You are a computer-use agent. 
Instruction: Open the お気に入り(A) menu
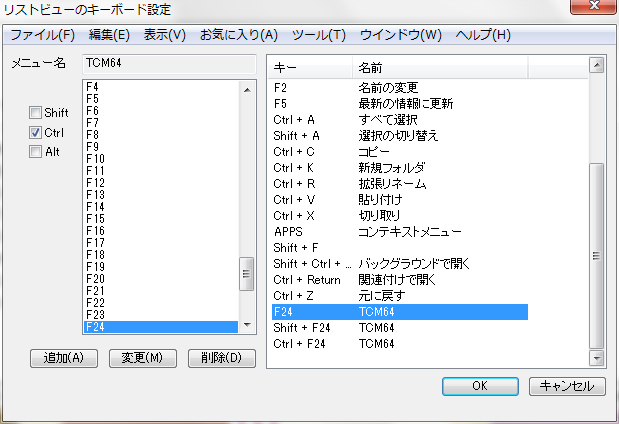238,35
